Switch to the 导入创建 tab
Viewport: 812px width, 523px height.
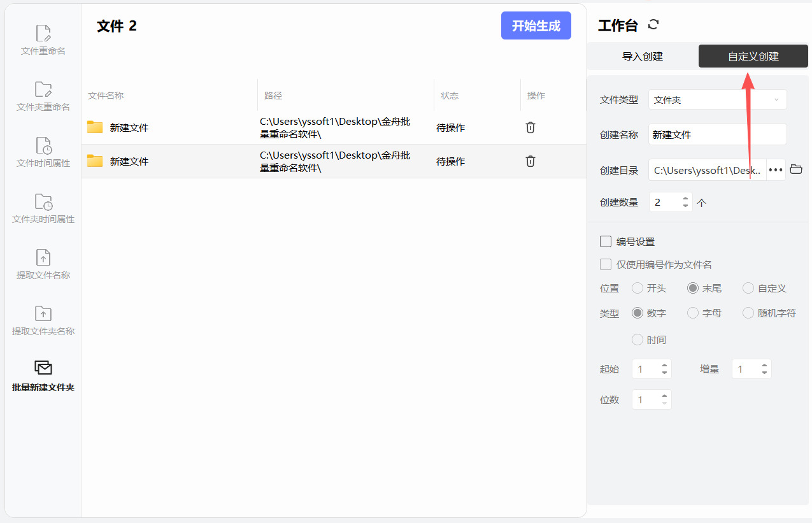click(x=643, y=56)
